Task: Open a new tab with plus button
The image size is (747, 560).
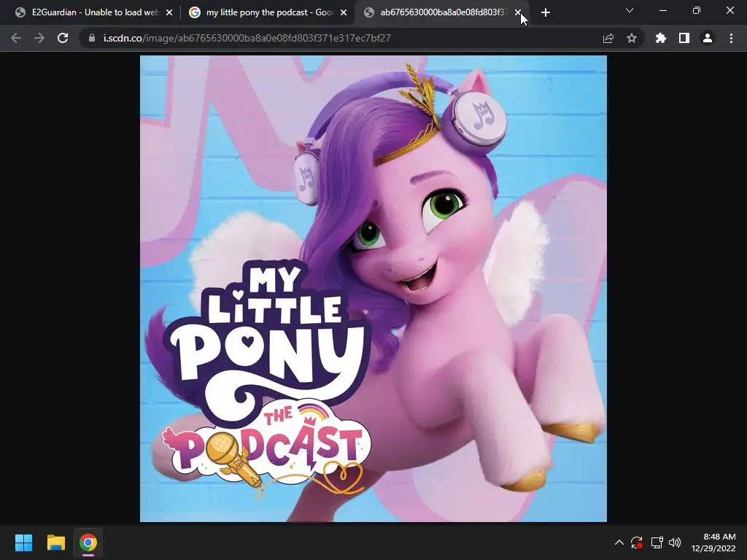Action: tap(546, 12)
